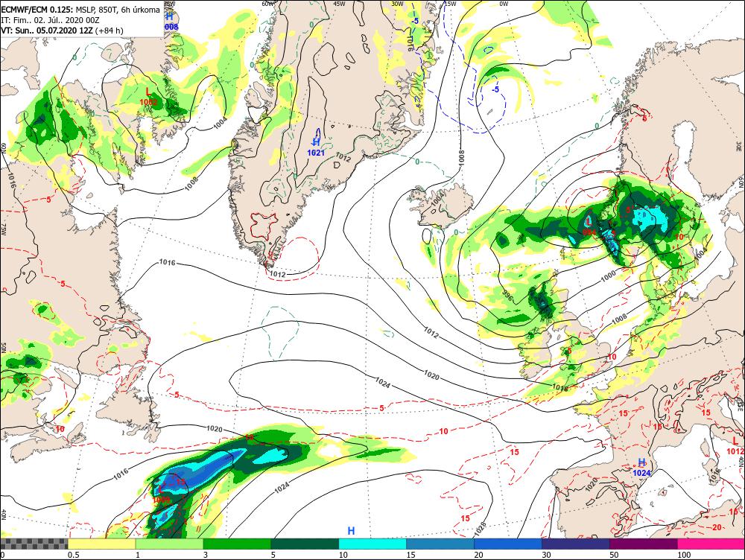Select the "IT: Fim.. 02. Júl.. 2020 00Z" line
The width and height of the screenshot is (745, 560).
click(x=51, y=20)
